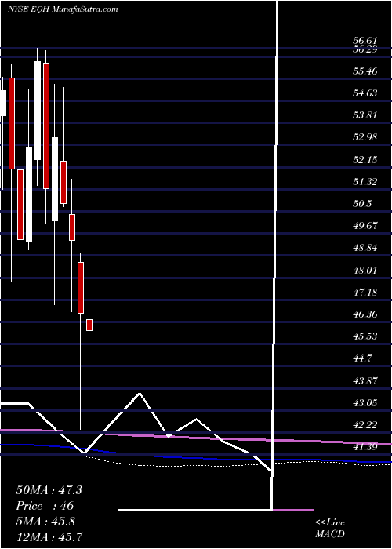The width and height of the screenshot is (392, 549).
Task: Click the 52.15 price axis label
Action: (365, 159)
